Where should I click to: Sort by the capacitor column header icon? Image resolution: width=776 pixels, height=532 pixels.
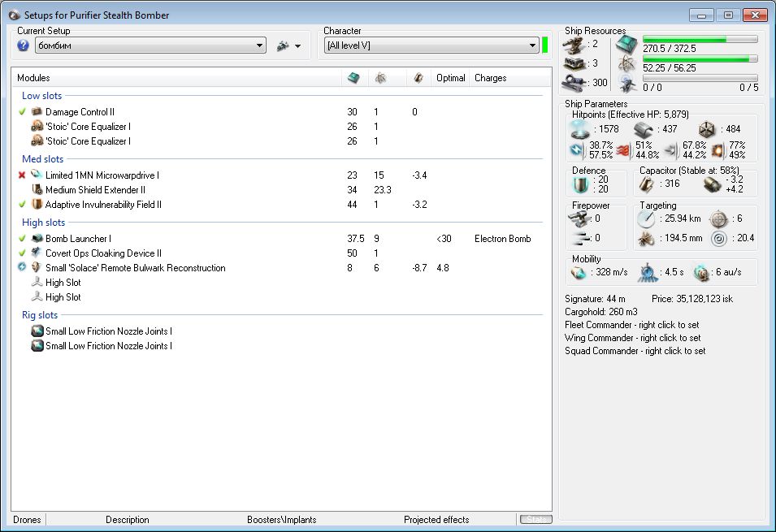[x=418, y=78]
